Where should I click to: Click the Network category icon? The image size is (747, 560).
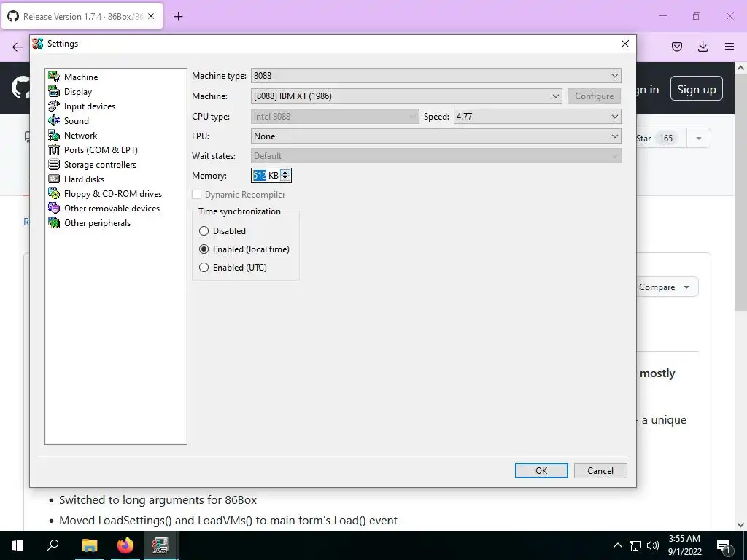pos(54,135)
